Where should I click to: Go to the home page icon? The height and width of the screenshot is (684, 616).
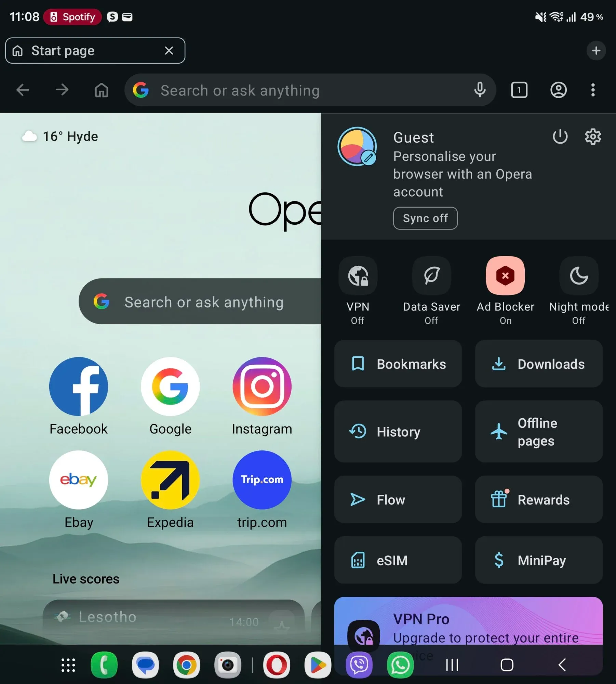click(102, 90)
